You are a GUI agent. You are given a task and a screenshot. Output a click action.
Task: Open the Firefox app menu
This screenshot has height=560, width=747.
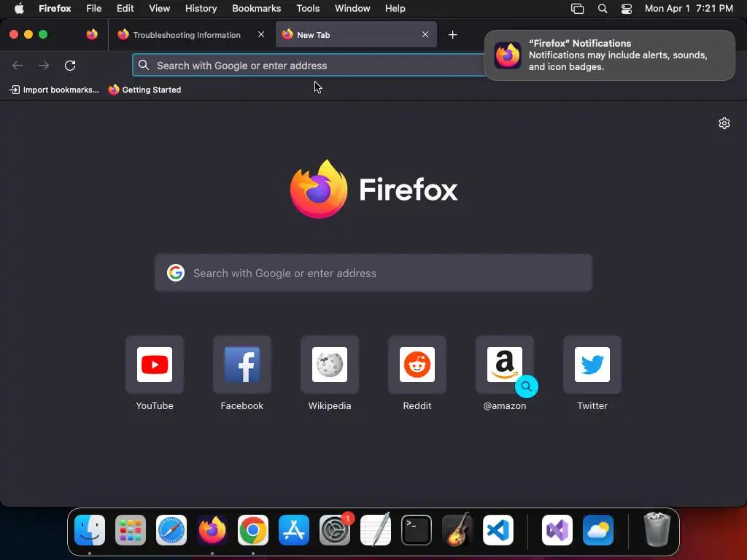pyautogui.click(x=55, y=9)
